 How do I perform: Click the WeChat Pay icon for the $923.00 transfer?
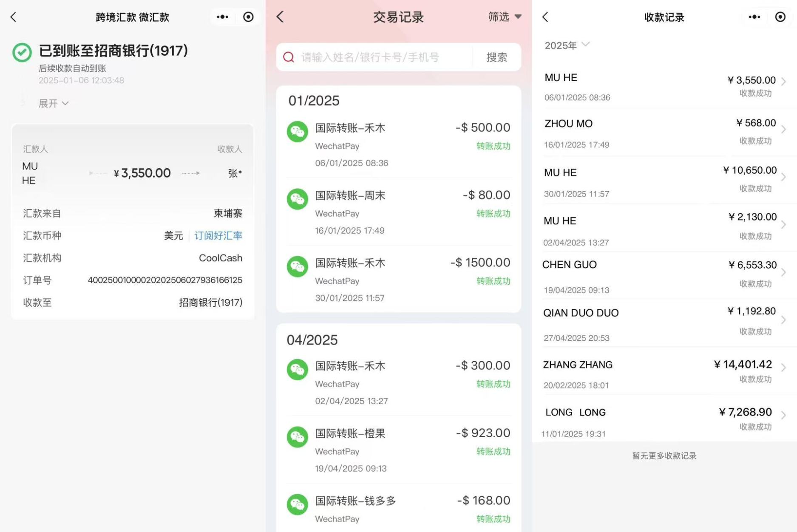(297, 437)
